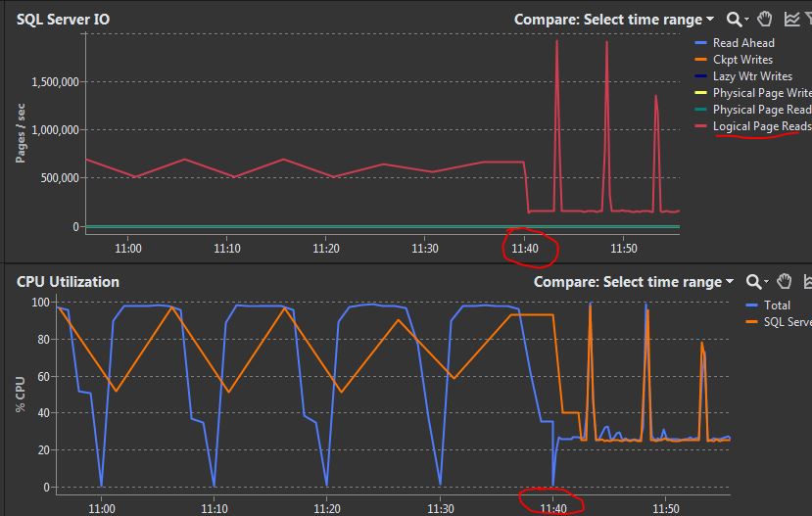Screen dimensions: 812x516
Task: Open Compare: Select time range dropdown in CPU Utilization
Action: pos(634,282)
